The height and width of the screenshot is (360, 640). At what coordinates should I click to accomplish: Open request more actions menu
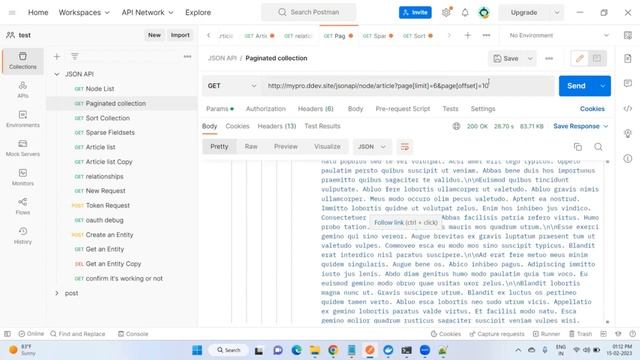coord(549,58)
